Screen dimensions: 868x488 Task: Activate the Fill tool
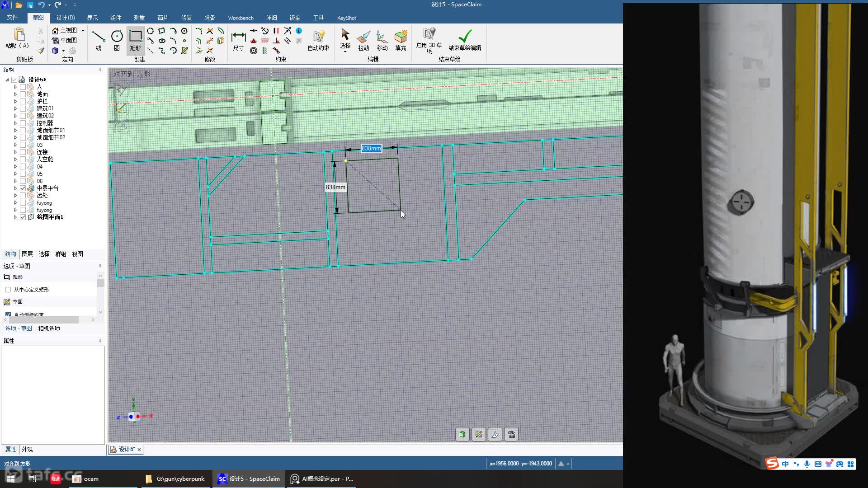click(x=401, y=40)
